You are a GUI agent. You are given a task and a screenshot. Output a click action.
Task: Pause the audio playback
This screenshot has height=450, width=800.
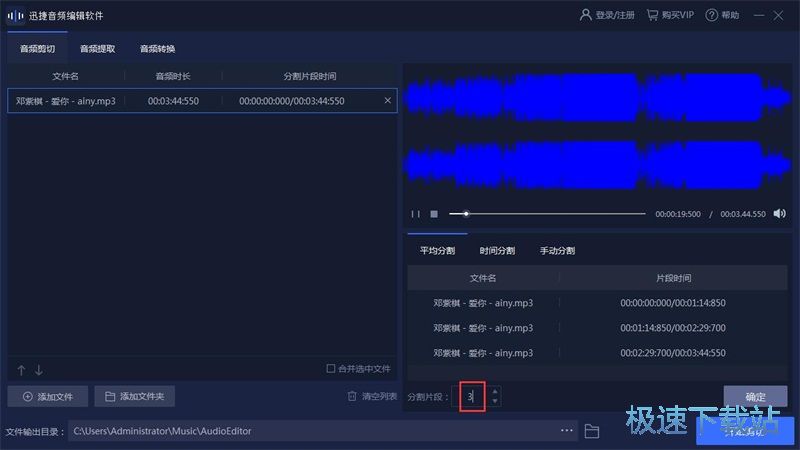(x=416, y=214)
